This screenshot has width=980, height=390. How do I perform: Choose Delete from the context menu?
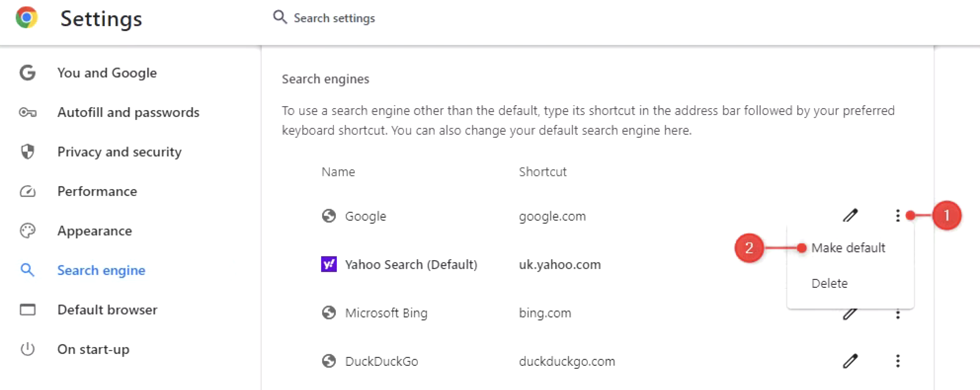[x=829, y=283]
